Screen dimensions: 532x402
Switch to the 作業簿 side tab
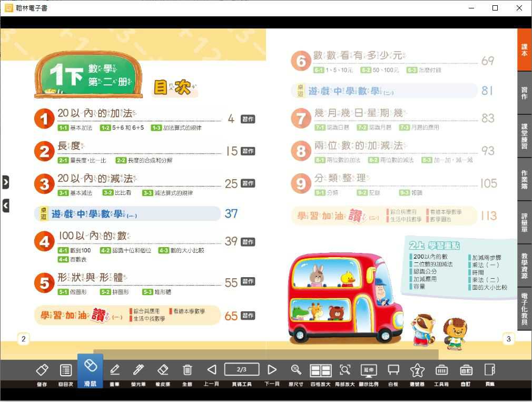[525, 180]
